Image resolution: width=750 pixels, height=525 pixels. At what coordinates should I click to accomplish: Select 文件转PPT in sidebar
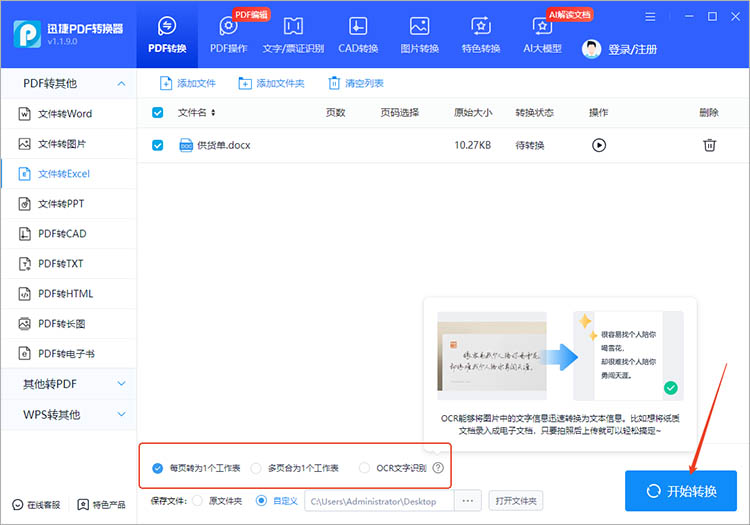pyautogui.click(x=68, y=204)
